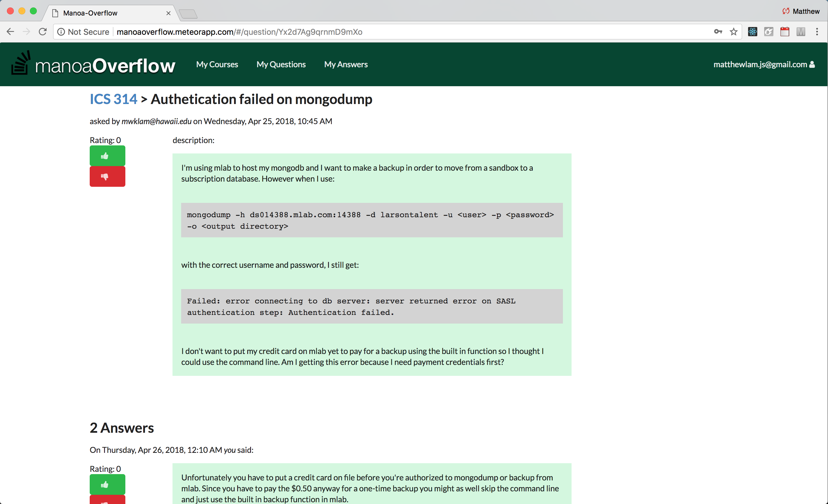Bookmark page with the star icon
The image size is (828, 504).
(734, 32)
